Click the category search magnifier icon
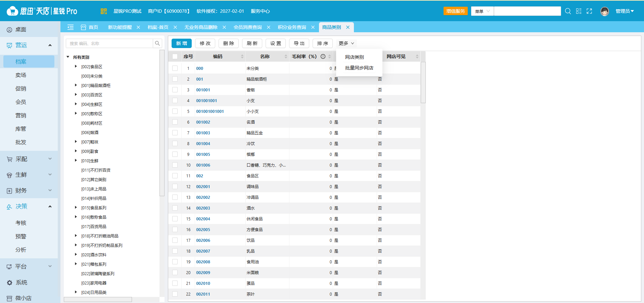The height and width of the screenshot is (303, 644). click(157, 43)
